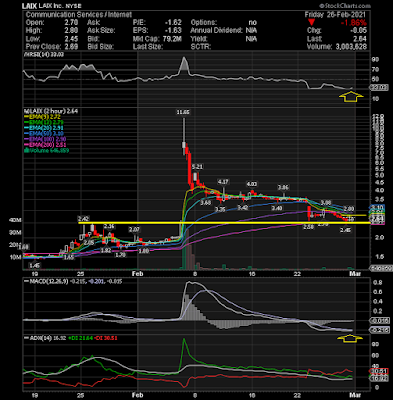Click the NYSE exchange label in the header
393x400 pixels.
pyautogui.click(x=72, y=6)
